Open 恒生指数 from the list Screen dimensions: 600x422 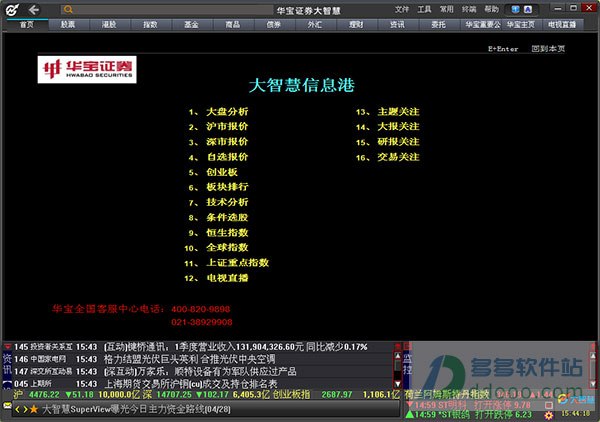(227, 233)
